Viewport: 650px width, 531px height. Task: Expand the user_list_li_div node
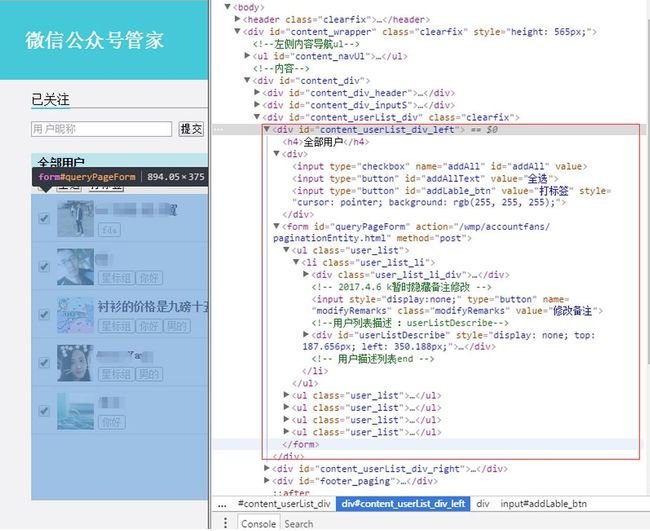(x=306, y=274)
